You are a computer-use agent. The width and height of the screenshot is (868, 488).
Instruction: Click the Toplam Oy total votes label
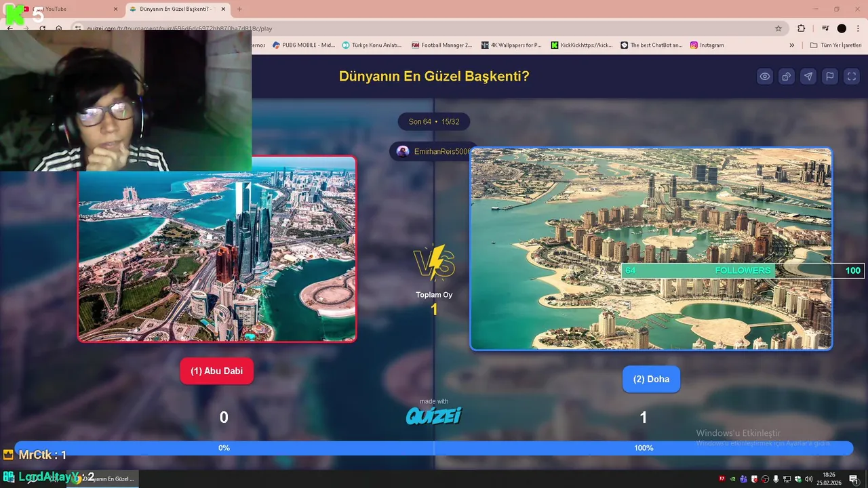click(434, 295)
